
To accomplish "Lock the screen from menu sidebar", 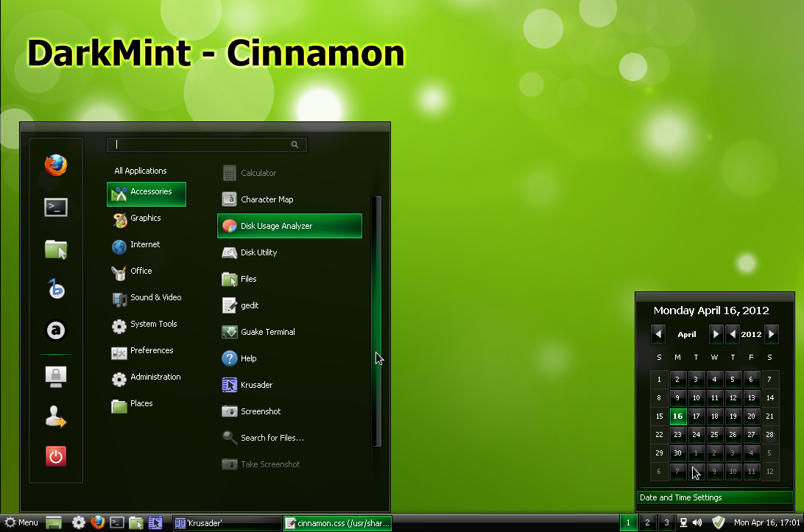I will coord(56,376).
